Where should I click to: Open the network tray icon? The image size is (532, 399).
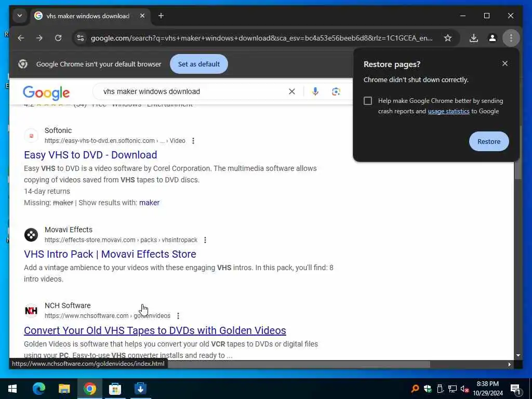452,389
